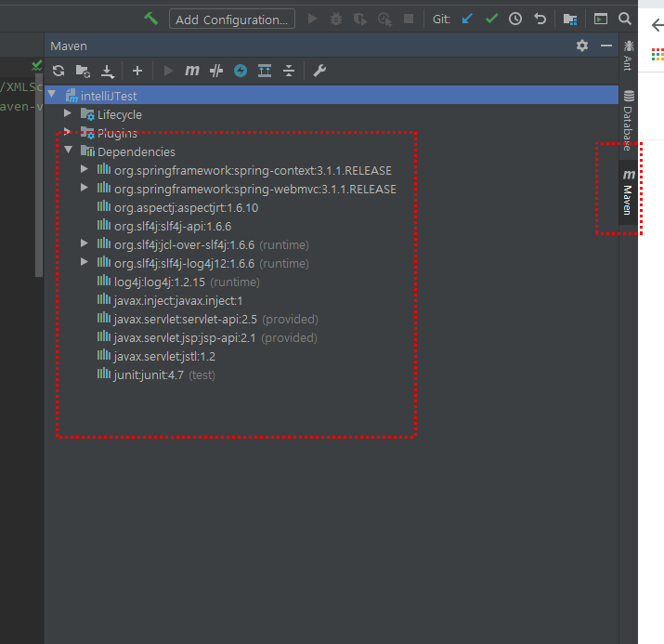Collapse the intelliJTest project node
The height and width of the screenshot is (644, 664).
pyautogui.click(x=52, y=94)
